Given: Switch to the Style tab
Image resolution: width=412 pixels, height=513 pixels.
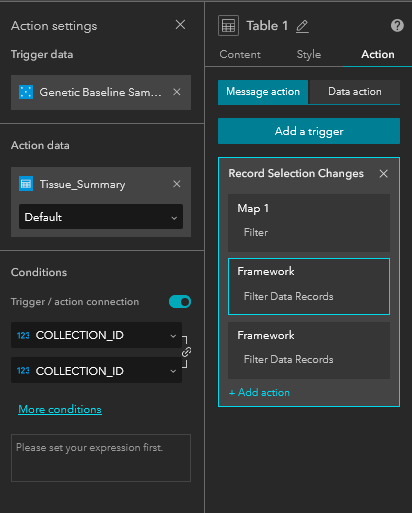Looking at the screenshot, I should pos(309,54).
